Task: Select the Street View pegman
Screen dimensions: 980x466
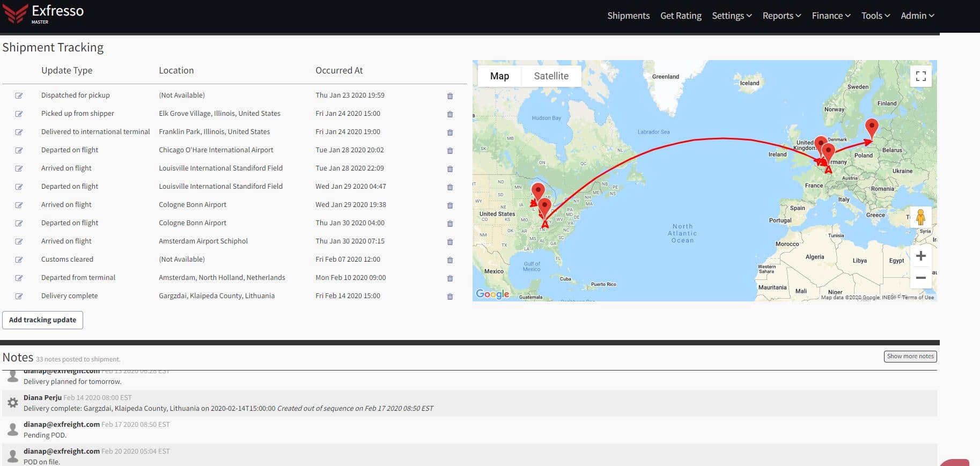Action: (921, 217)
